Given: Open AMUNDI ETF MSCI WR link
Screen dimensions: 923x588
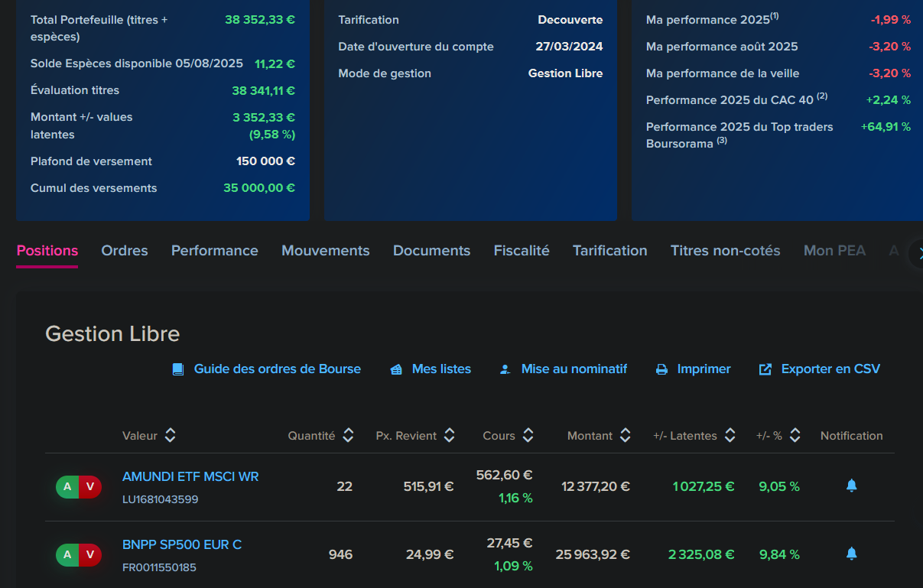Looking at the screenshot, I should [x=190, y=476].
